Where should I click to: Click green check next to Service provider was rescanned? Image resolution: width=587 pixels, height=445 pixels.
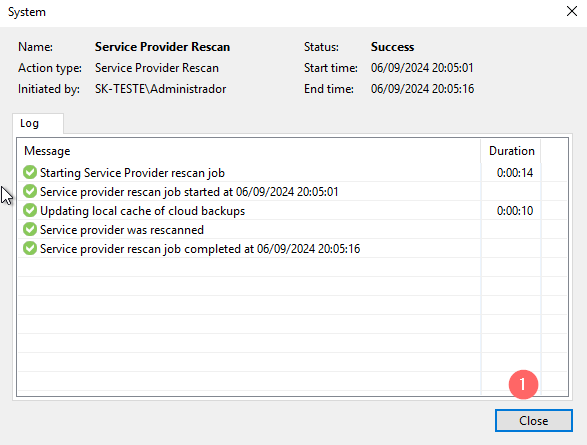[x=30, y=229]
